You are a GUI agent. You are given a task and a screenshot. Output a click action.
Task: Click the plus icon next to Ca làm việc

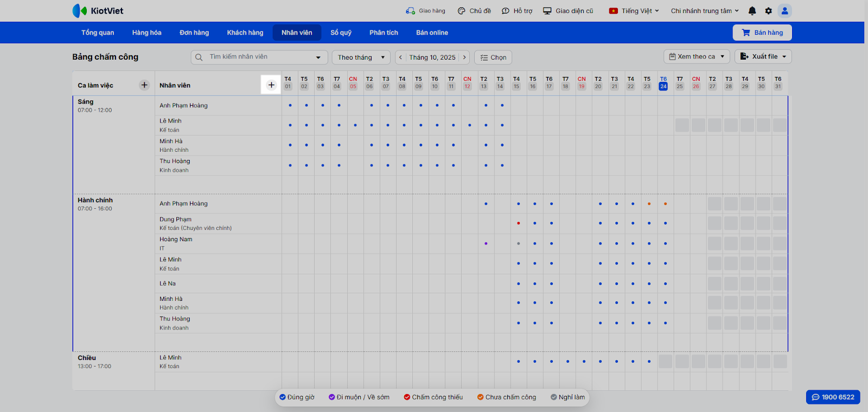[x=144, y=85]
